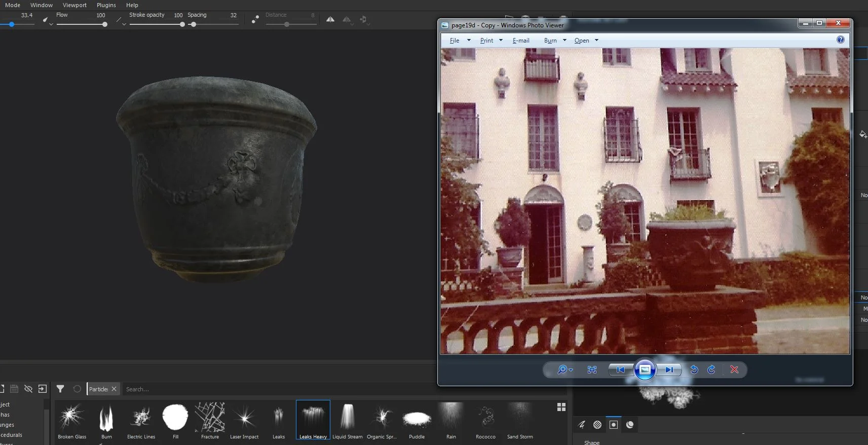Open the Help menu in Substance Painter
This screenshot has width=868, height=445.
132,5
